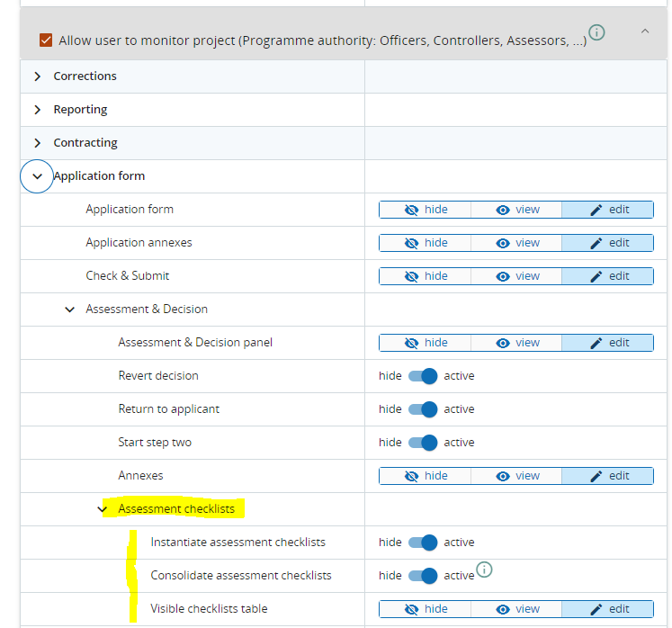Image resolution: width=672 pixels, height=628 pixels.
Task: Set Application annexes to view
Action: pos(516,243)
